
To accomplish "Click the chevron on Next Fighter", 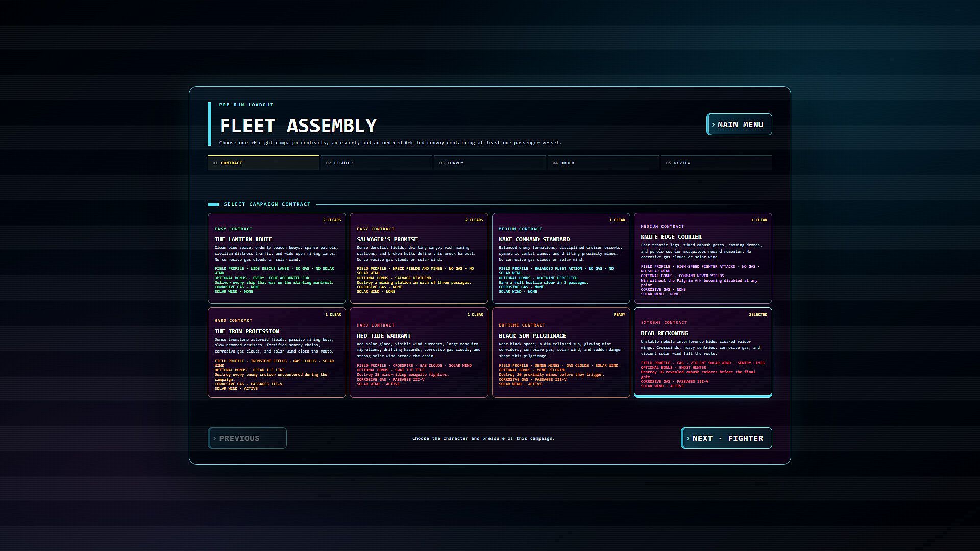I will (688, 439).
